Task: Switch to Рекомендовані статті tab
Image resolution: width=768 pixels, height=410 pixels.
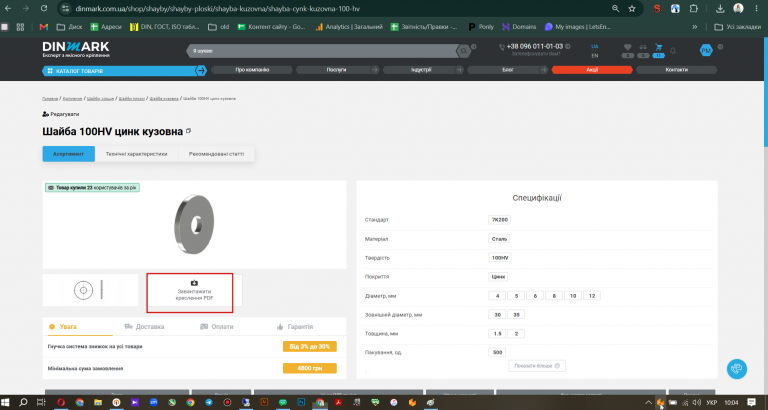Action: [x=216, y=154]
